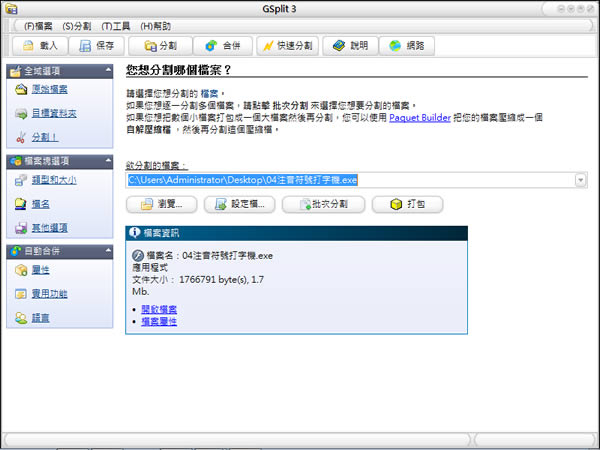Collapse the 全域選項 sidebar panel
The image size is (600, 450).
pyautogui.click(x=108, y=70)
